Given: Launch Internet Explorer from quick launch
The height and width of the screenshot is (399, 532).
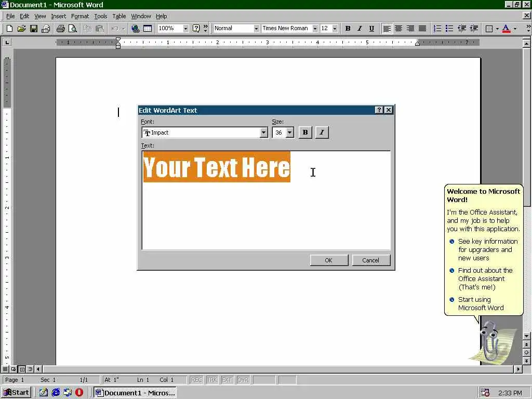Looking at the screenshot, I should tap(55, 393).
